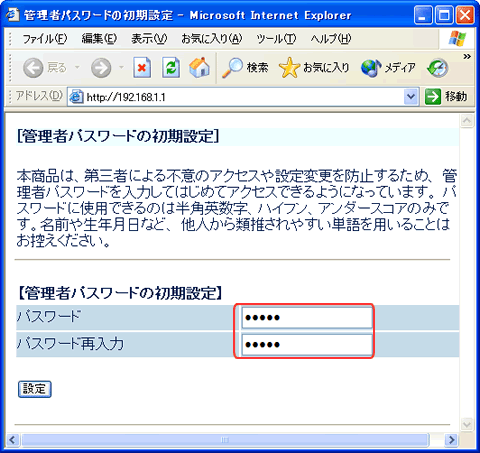
Task: Open the お気に入り(A) menu
Action: click(x=211, y=39)
